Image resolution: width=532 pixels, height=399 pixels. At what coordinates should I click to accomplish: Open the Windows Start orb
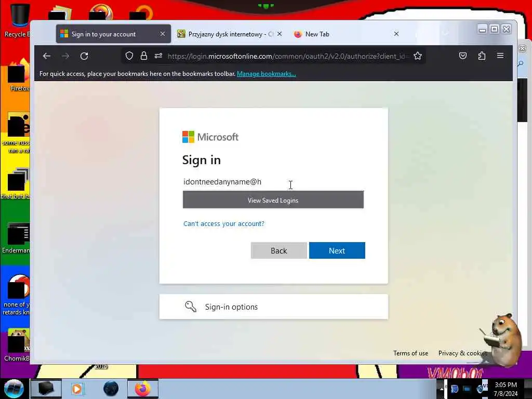[14, 389]
